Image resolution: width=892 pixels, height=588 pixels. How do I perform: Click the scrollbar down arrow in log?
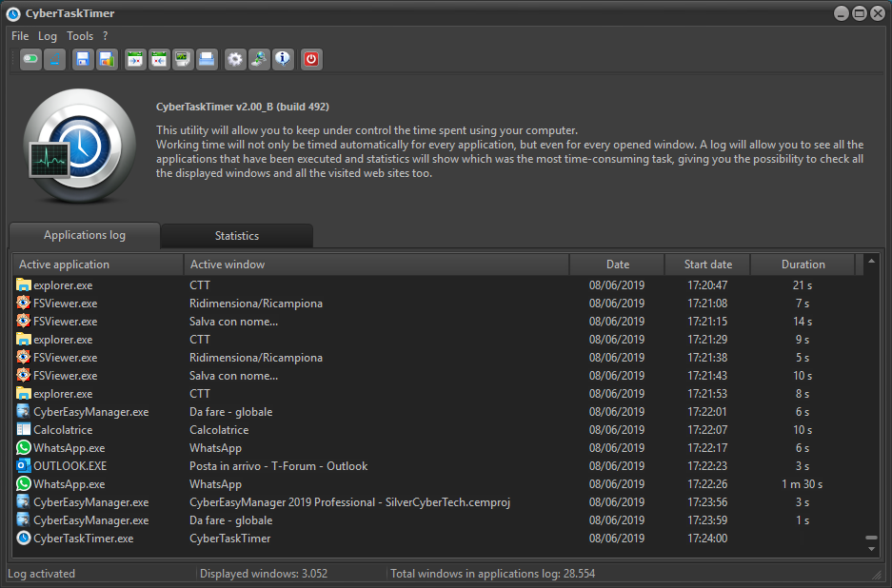[871, 549]
